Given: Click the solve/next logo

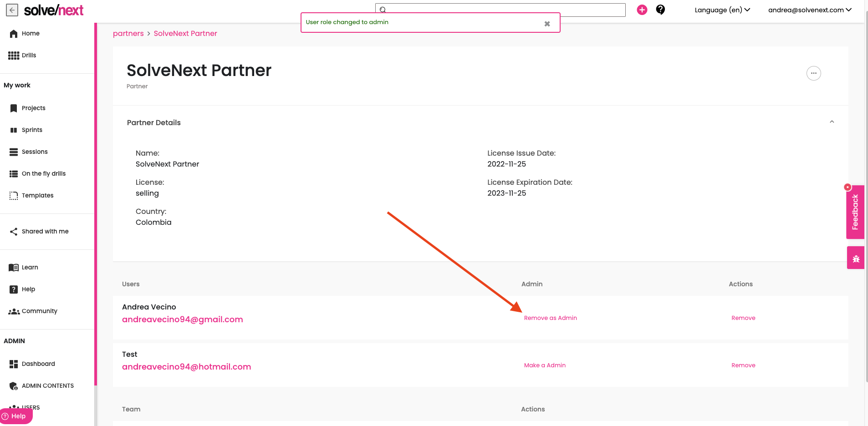Looking at the screenshot, I should (x=54, y=10).
